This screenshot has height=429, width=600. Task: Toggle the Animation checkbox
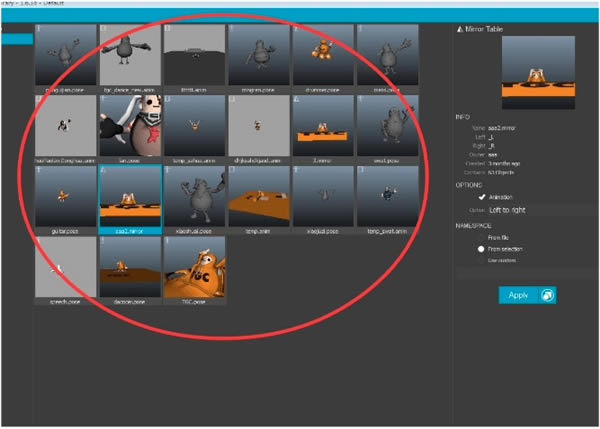[x=483, y=197]
